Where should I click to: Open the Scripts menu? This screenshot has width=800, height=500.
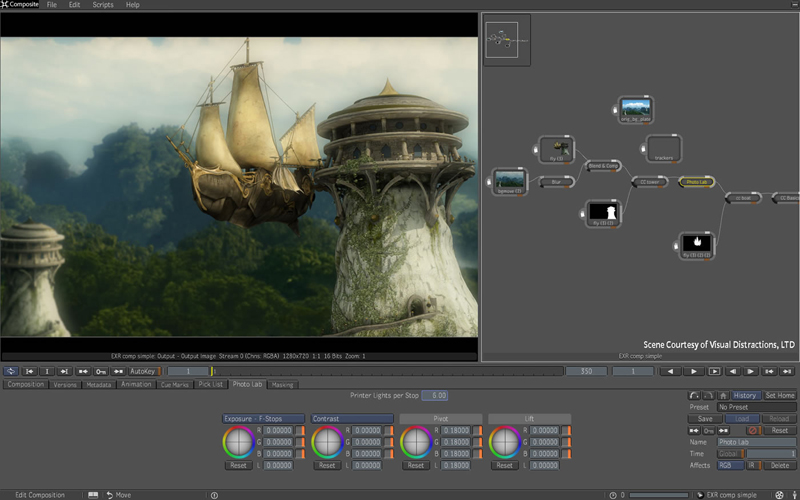[x=103, y=5]
